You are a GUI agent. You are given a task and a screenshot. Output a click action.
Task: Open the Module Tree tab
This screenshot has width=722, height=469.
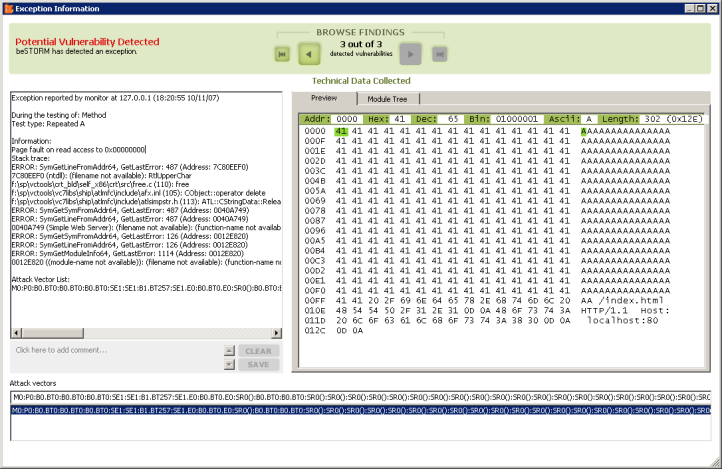(387, 99)
